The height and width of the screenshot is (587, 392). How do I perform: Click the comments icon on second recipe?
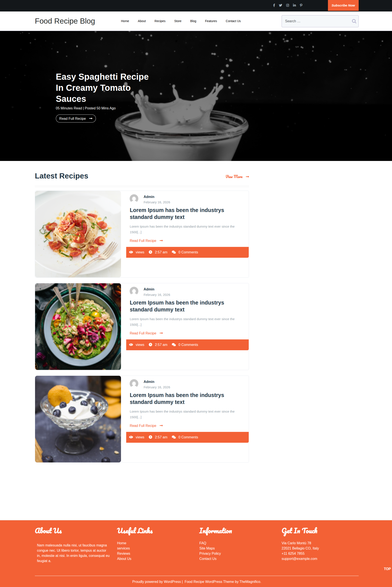click(174, 345)
